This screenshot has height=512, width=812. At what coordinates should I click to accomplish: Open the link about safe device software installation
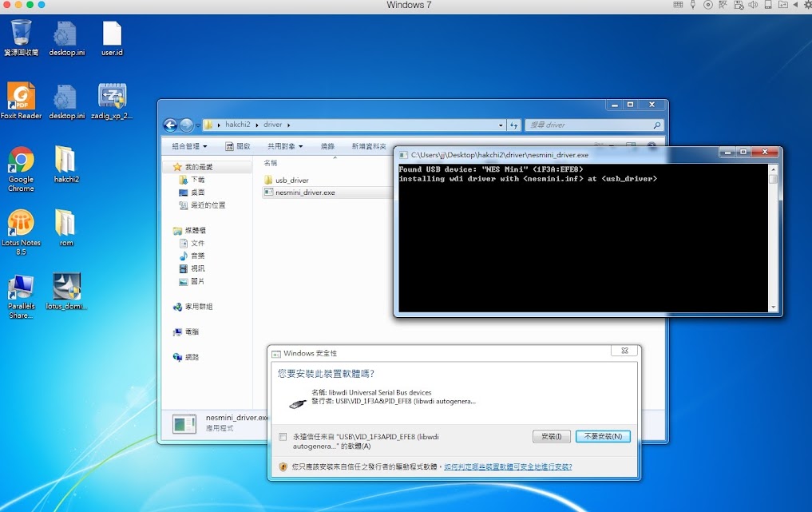pos(508,467)
